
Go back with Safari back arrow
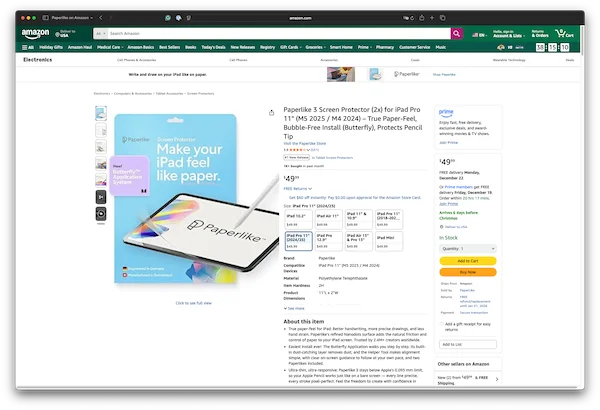pos(101,18)
